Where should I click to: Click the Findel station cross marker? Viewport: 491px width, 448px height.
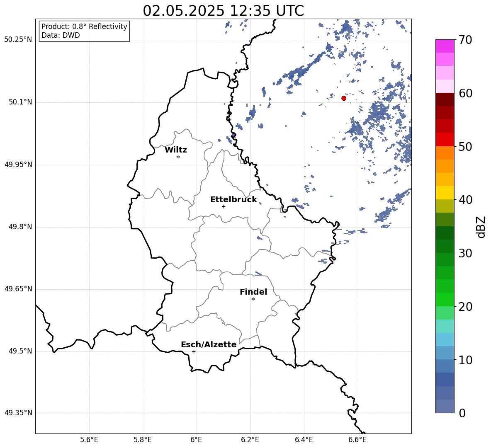(x=253, y=299)
